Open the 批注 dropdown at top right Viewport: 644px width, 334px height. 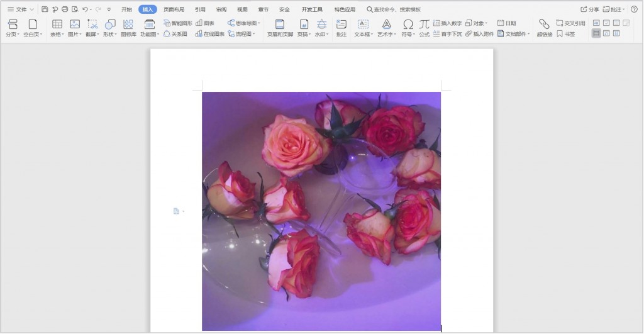[x=614, y=9]
